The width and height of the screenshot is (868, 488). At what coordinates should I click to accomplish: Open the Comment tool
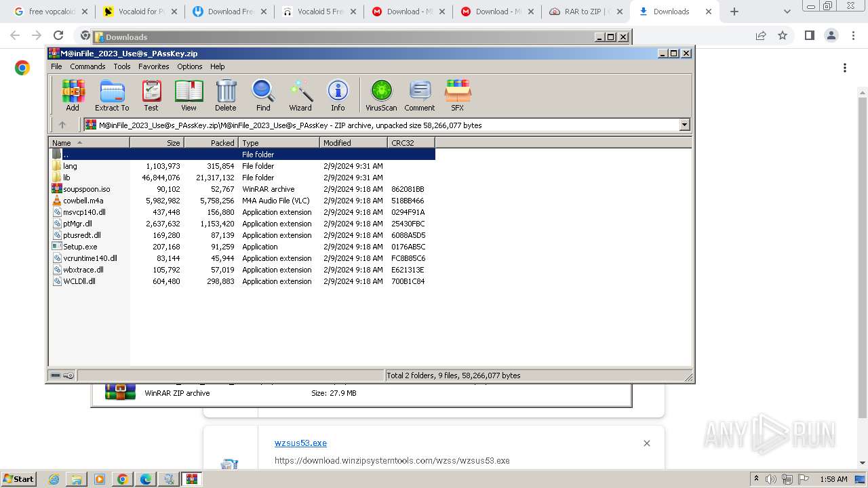pyautogui.click(x=420, y=96)
